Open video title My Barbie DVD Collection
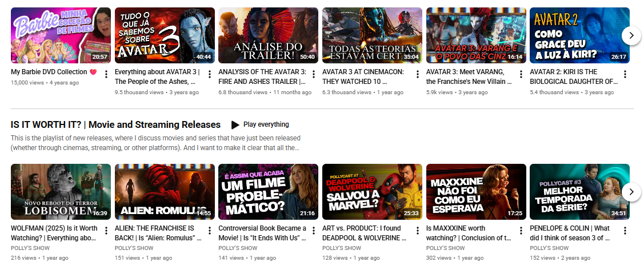Screen dimensions: 644x270 (54, 72)
